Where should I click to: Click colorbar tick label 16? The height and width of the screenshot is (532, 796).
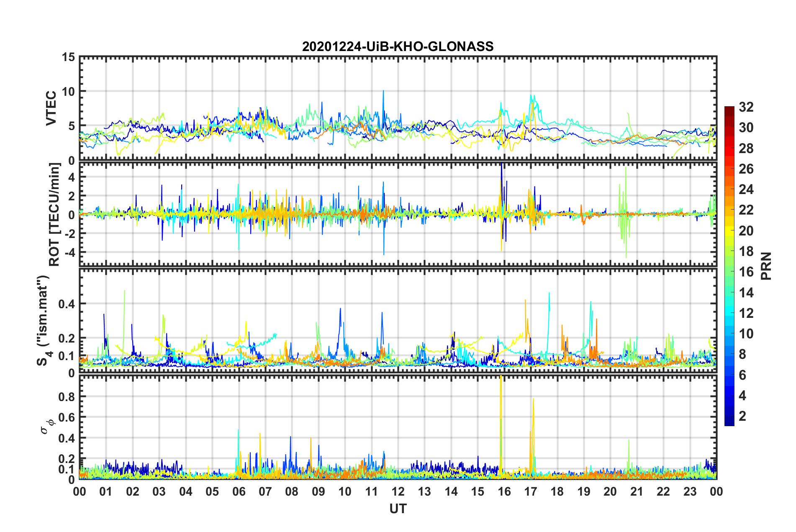746,272
